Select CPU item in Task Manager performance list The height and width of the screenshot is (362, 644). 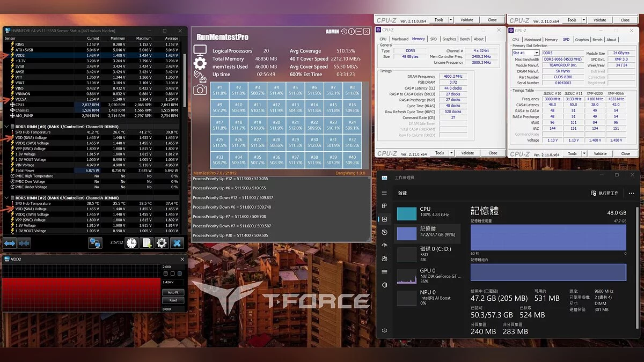[x=428, y=213]
